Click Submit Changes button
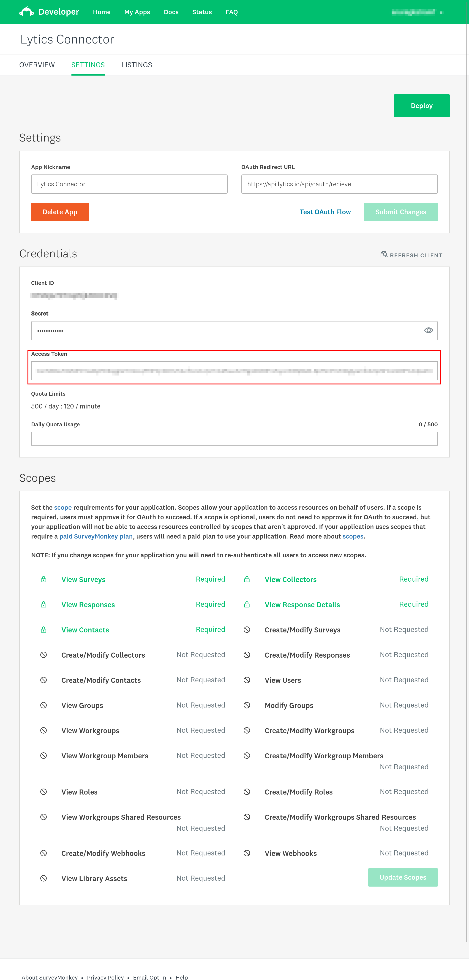469x980 pixels. 400,212
